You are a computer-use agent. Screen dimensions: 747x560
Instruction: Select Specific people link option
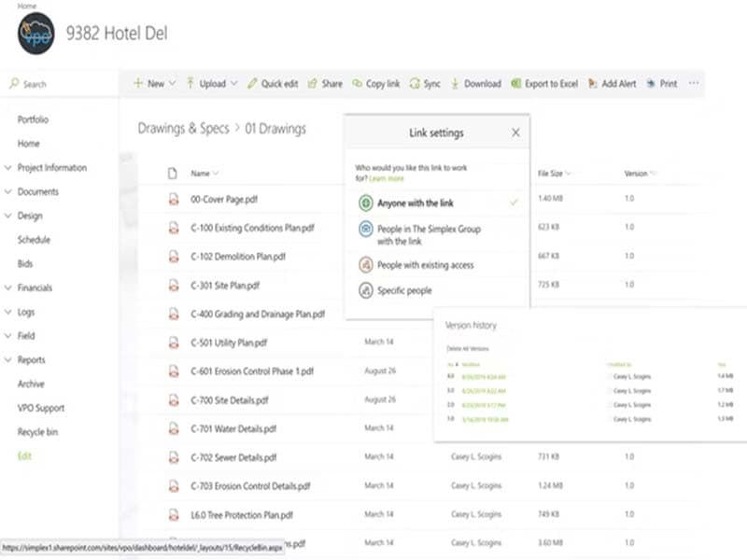[x=404, y=290]
